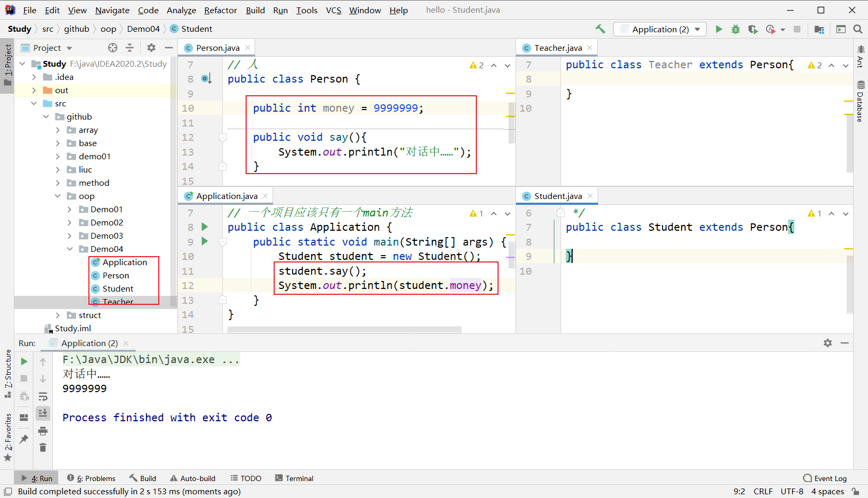Run with Coverage from the top toolbar
This screenshot has height=498, width=868.
[x=753, y=29]
